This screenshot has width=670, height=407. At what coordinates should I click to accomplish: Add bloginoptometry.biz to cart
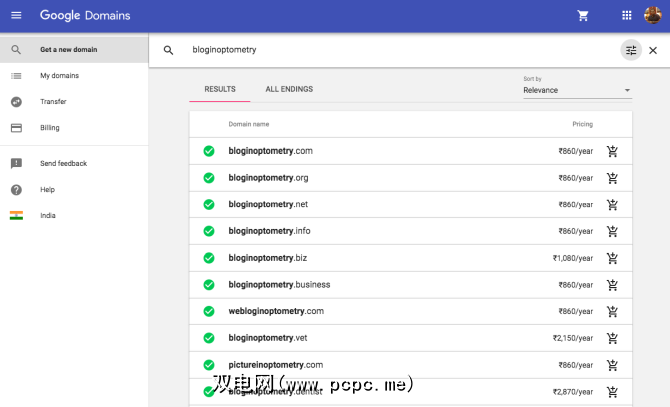pos(612,258)
